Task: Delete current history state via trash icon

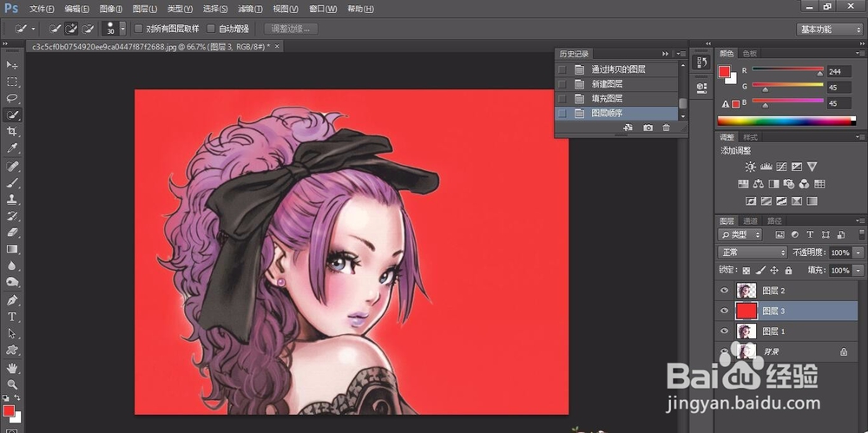Action: (666, 128)
